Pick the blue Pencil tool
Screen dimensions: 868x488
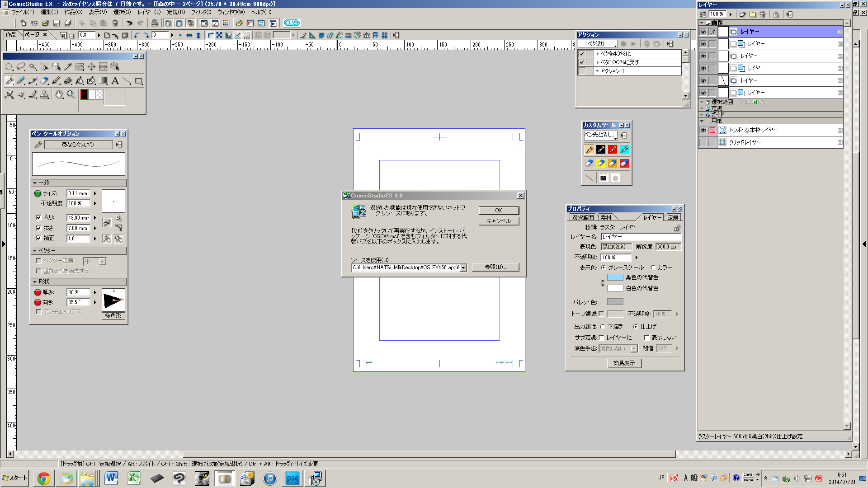tap(21, 81)
